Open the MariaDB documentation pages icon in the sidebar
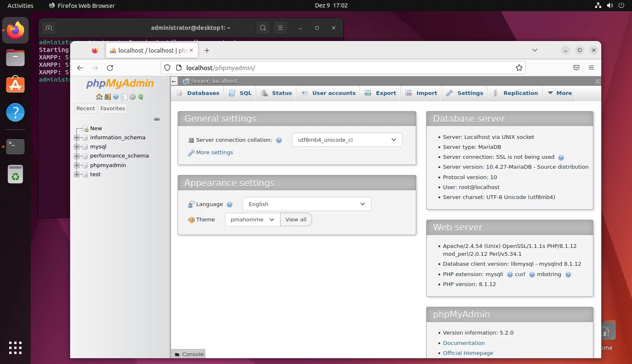 point(124,97)
